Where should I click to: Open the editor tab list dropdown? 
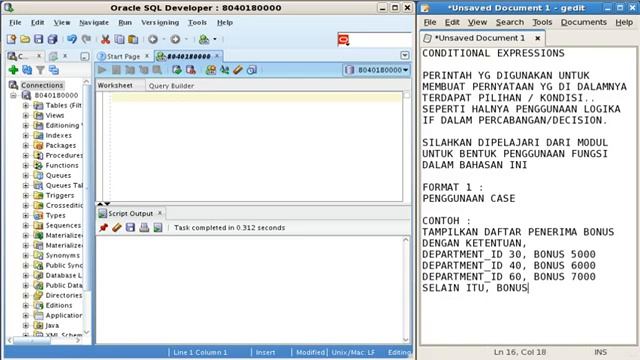(x=404, y=55)
